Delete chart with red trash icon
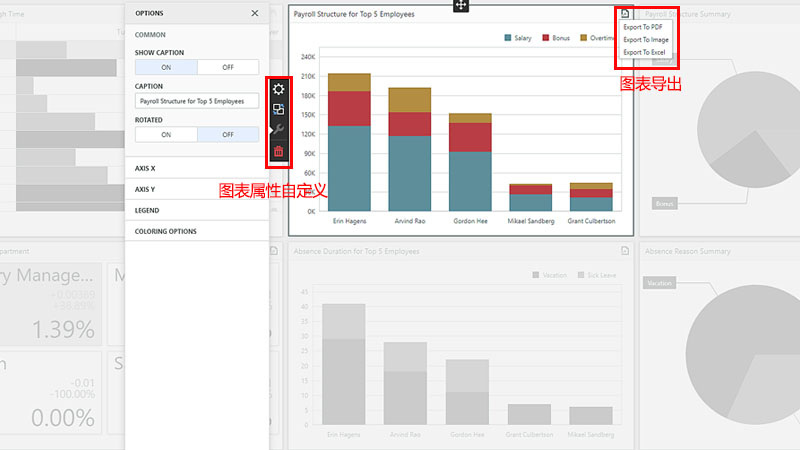800x450 pixels. click(279, 152)
